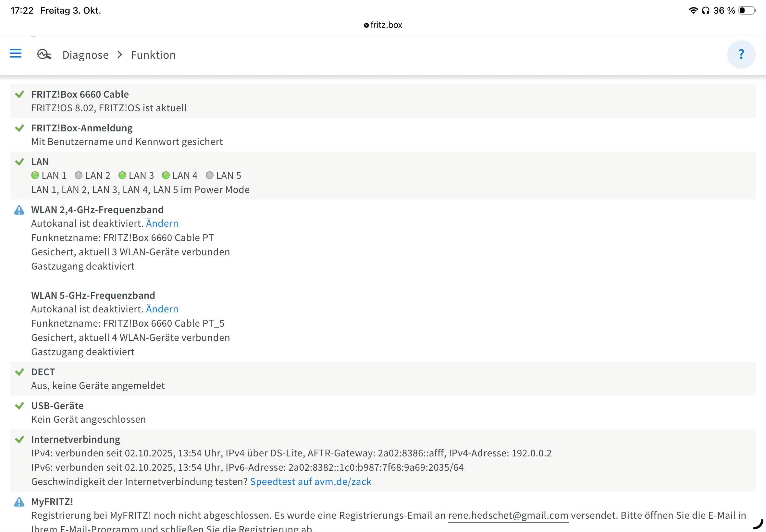Click the green LAN 1 status indicator
This screenshot has height=532, width=766.
[35, 175]
